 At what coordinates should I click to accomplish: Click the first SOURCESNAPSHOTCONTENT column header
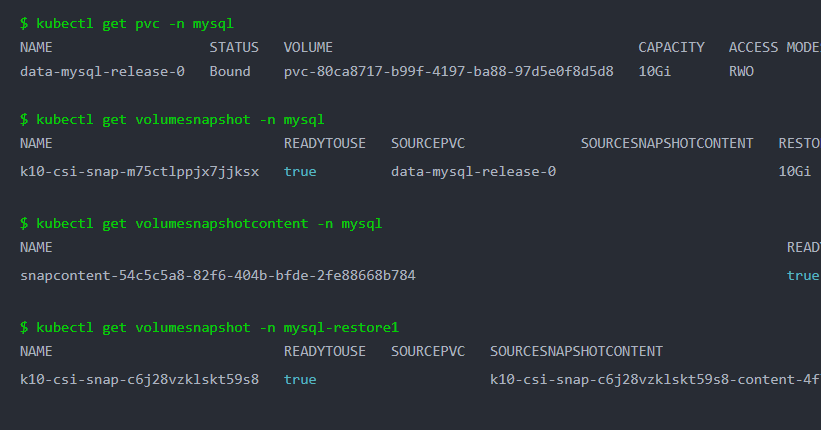tap(667, 143)
